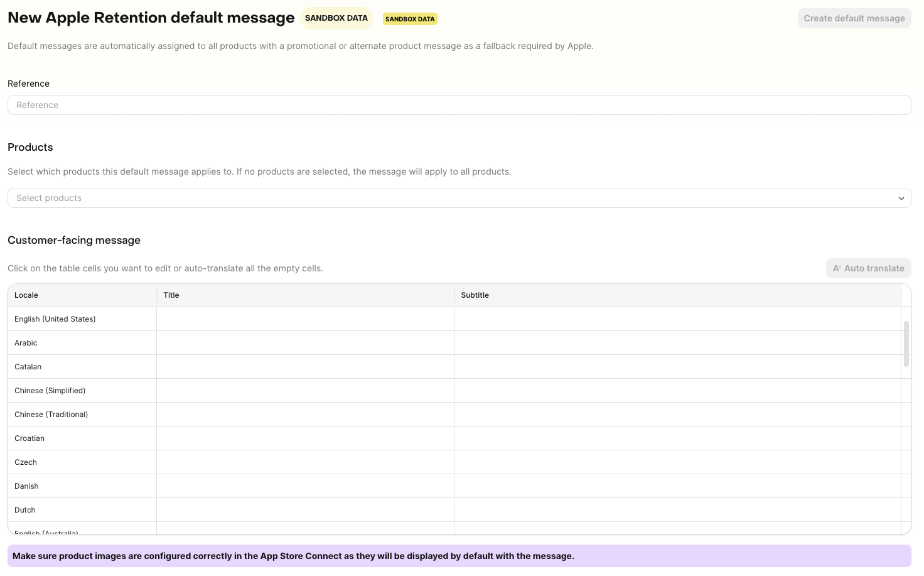
Task: Edit the Chinese (Simplified) title cell
Action: click(x=305, y=391)
